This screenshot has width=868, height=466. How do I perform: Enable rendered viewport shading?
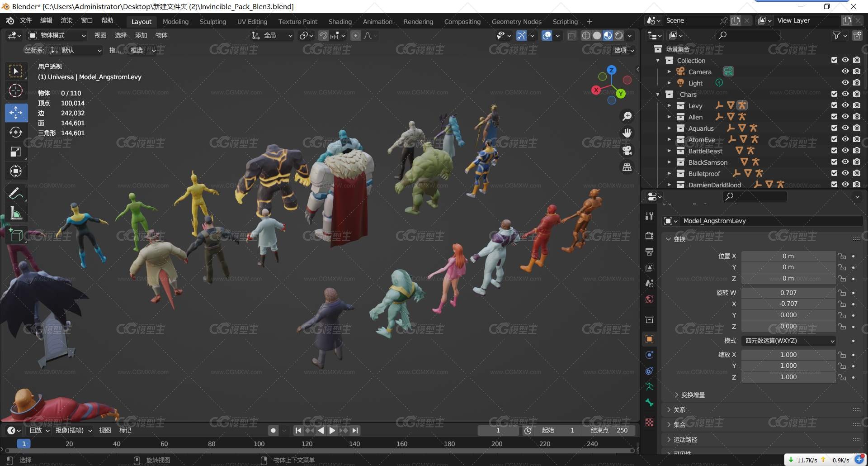pyautogui.click(x=618, y=35)
